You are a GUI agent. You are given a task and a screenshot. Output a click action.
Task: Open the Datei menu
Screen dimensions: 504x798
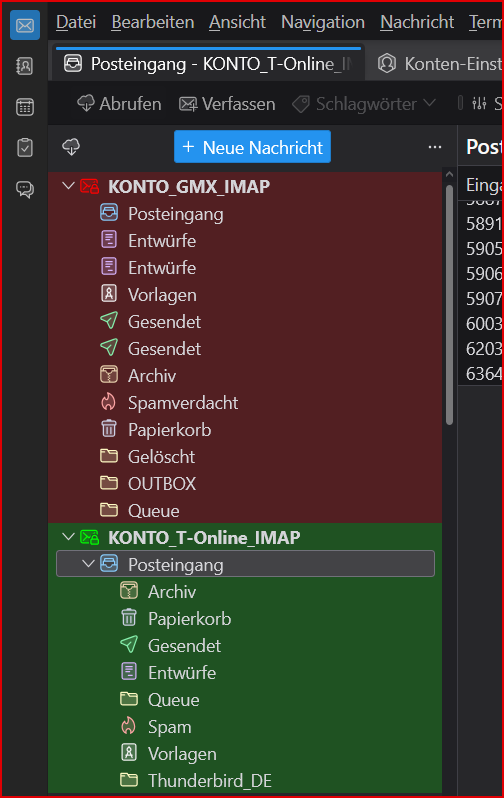(76, 22)
